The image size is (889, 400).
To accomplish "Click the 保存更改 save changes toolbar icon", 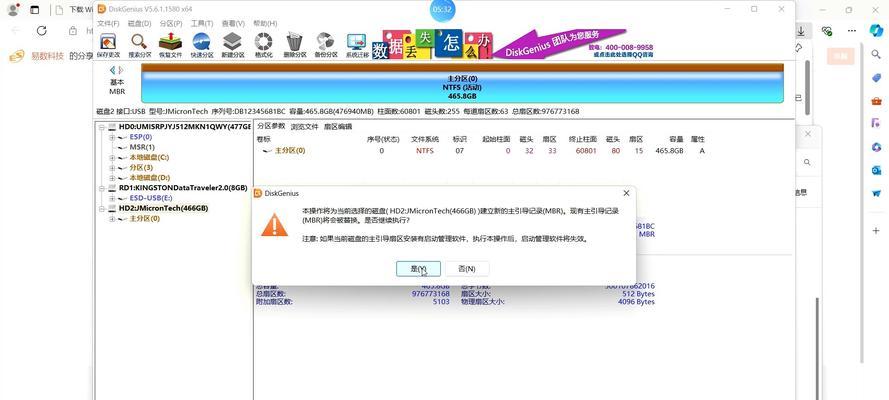I will point(108,45).
